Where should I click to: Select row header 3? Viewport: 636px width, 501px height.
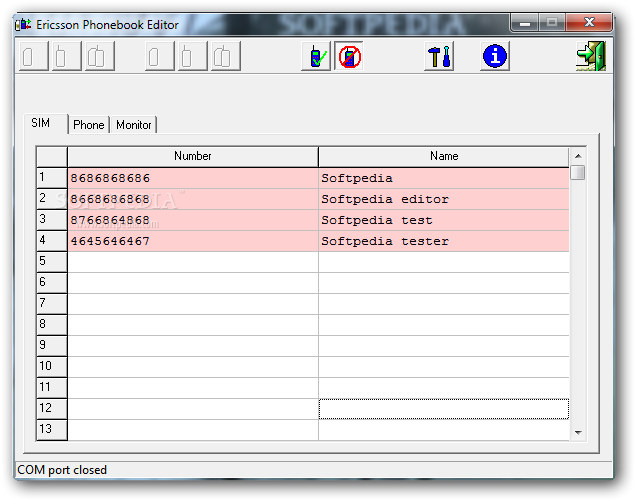point(52,220)
